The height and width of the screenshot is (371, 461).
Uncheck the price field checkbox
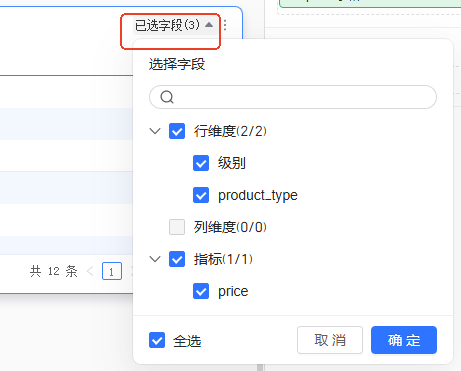click(201, 291)
